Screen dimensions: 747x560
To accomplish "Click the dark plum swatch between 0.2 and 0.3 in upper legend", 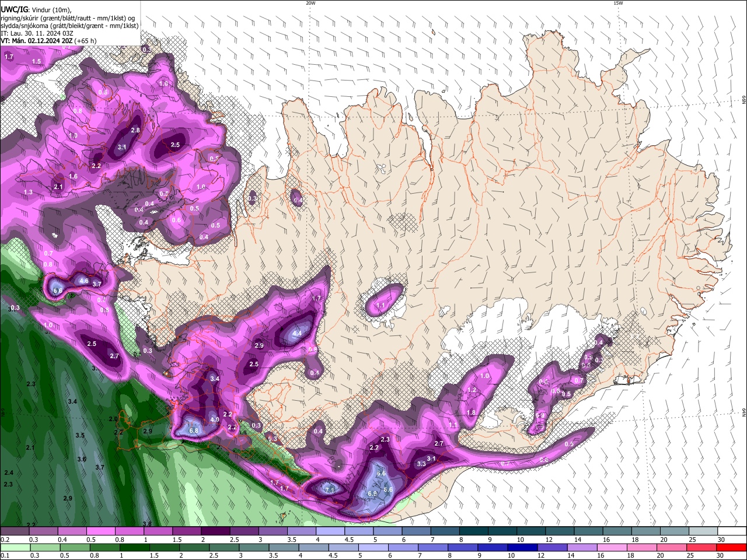I will point(15,531).
